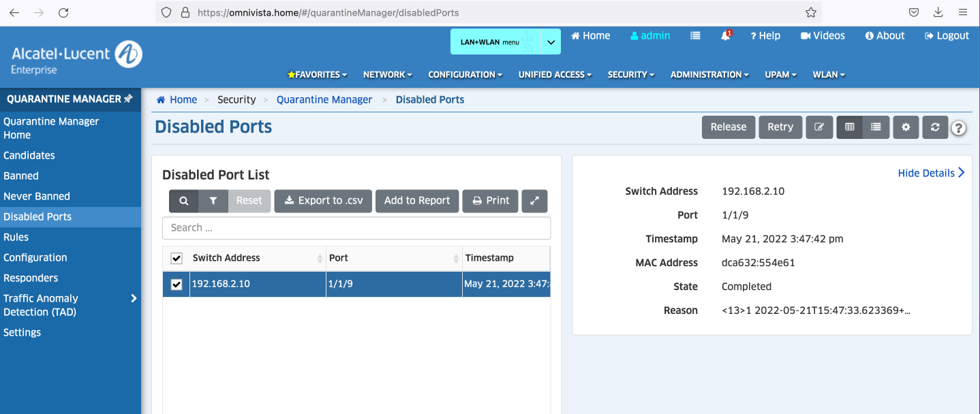Expand Traffic Anomaly Detection submenu
Image resolution: width=980 pixels, height=414 pixels.
click(x=134, y=298)
